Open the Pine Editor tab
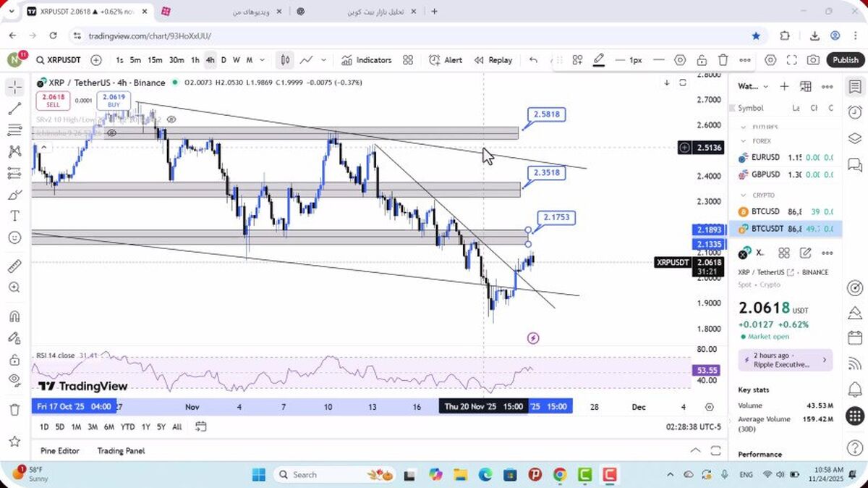The height and width of the screenshot is (488, 868). tap(60, 450)
